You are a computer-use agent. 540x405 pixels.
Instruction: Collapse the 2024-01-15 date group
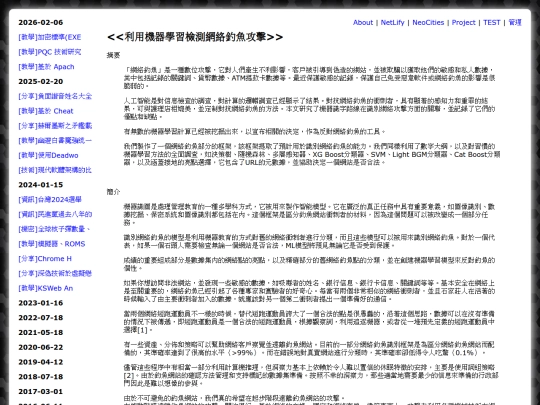[41, 185]
